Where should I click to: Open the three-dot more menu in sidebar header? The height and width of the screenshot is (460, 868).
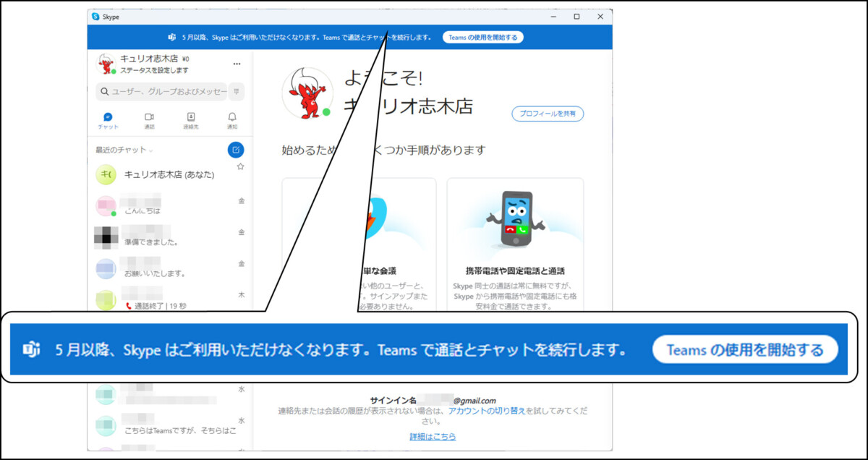[237, 64]
